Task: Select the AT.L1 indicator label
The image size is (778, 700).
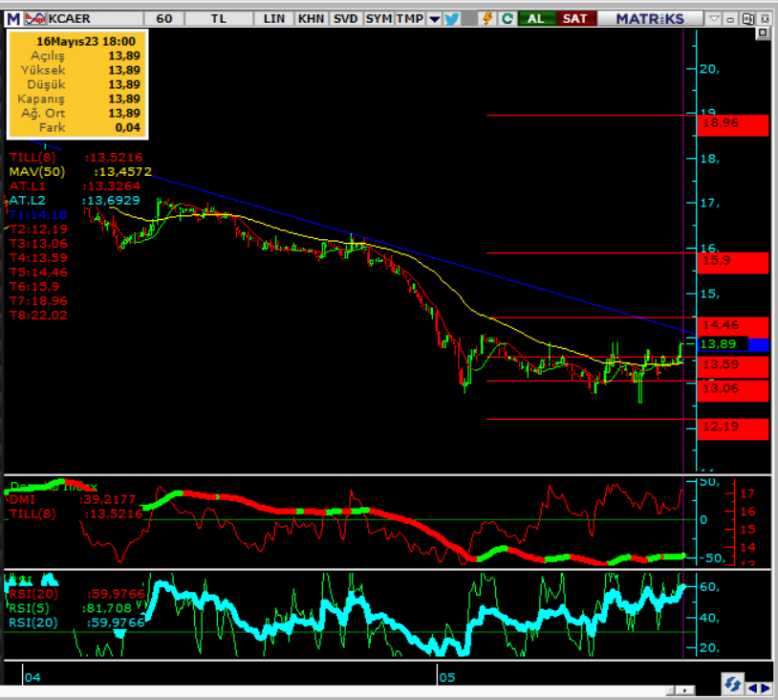Action: click(x=27, y=186)
